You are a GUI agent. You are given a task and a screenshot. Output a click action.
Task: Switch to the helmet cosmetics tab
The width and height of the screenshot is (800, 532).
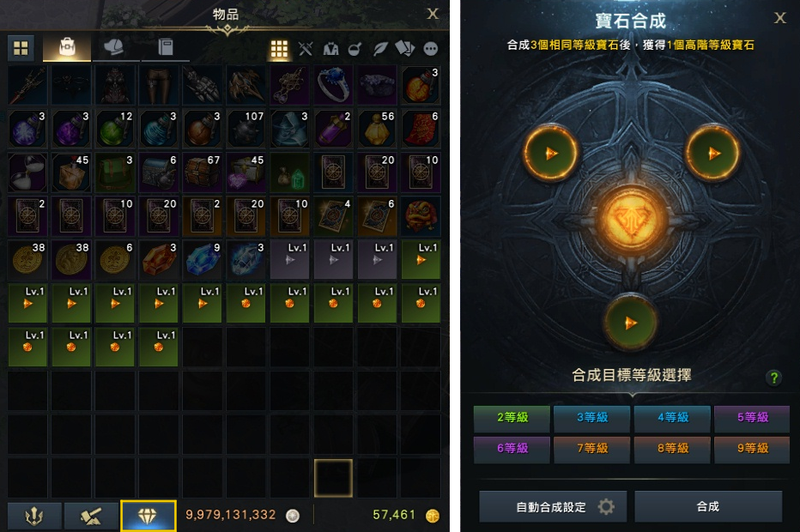point(114,48)
